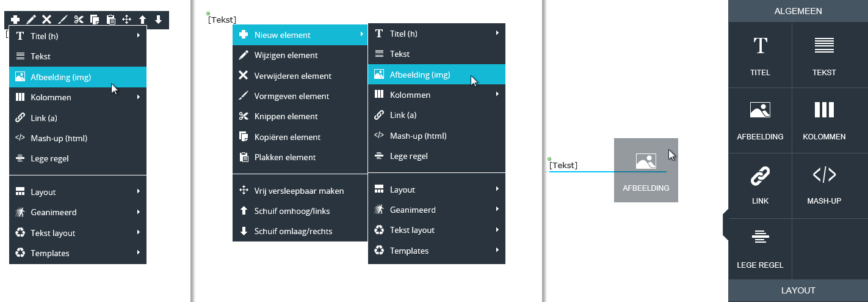Choose the KOLOMMEN tile in side panel
The image size is (868, 302).
point(824,120)
